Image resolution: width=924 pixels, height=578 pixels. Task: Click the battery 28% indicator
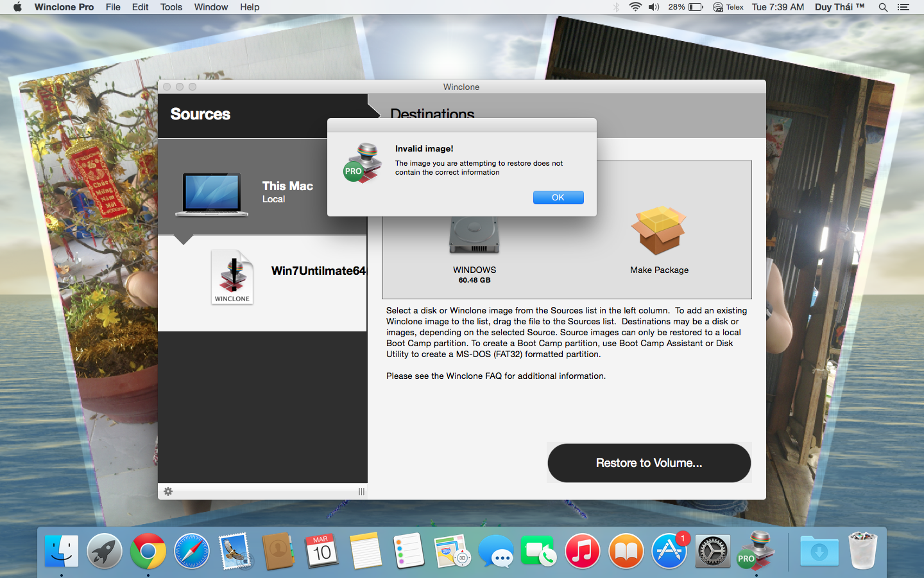coord(685,7)
